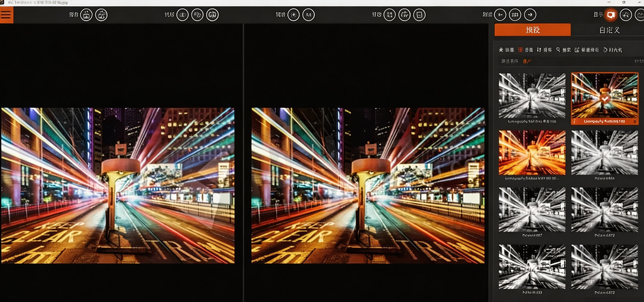Click the first circular icon after the hamburger menu

pos(86,15)
